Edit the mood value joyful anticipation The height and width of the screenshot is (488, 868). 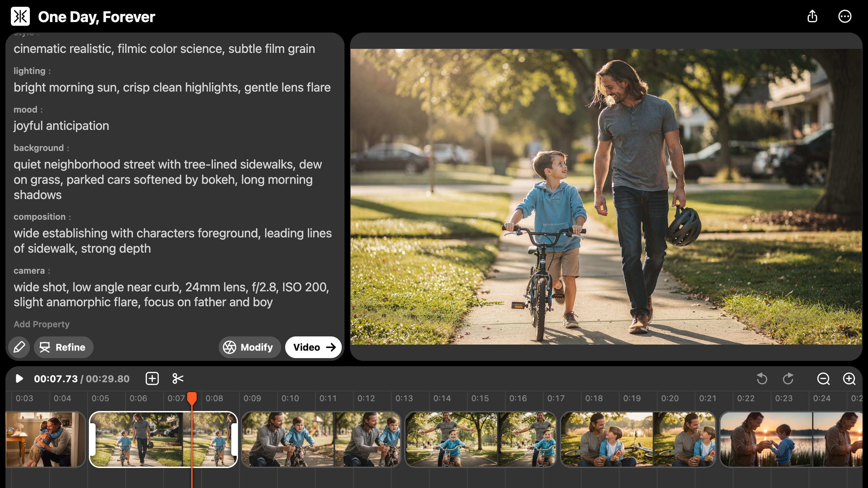coord(61,126)
